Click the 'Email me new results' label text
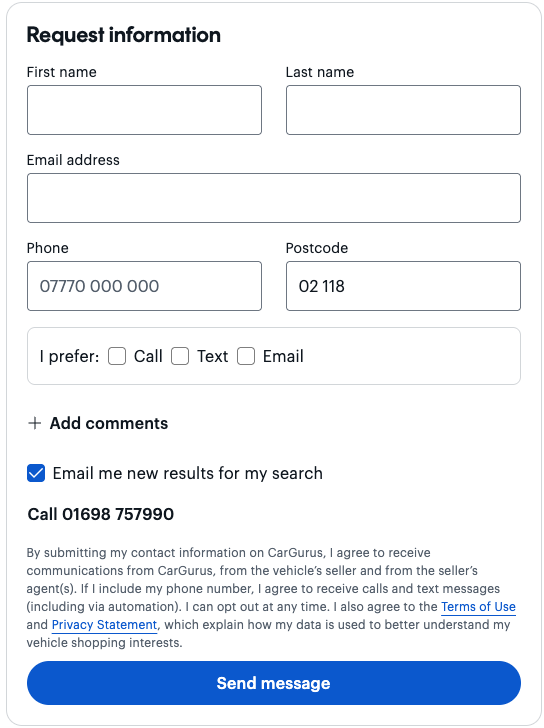The height and width of the screenshot is (728, 544). click(x=188, y=473)
